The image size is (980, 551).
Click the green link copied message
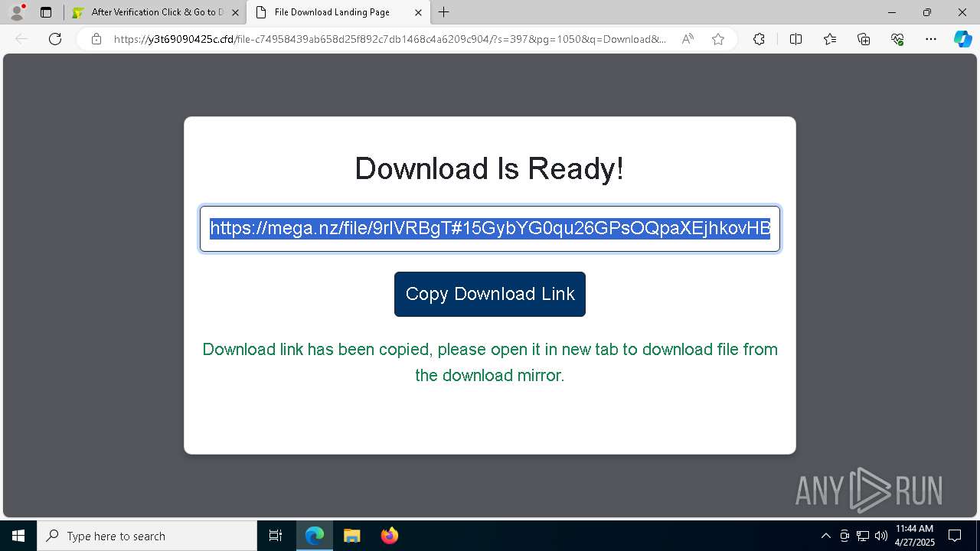point(490,362)
